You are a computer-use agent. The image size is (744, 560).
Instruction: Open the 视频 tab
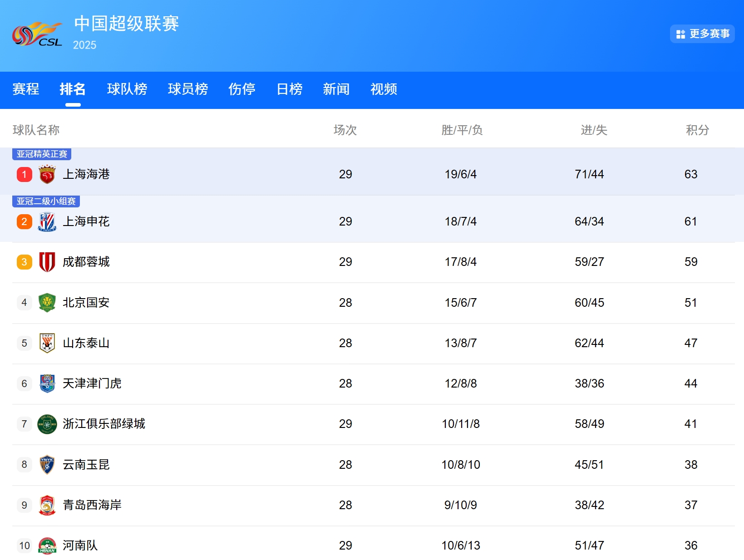coord(384,89)
